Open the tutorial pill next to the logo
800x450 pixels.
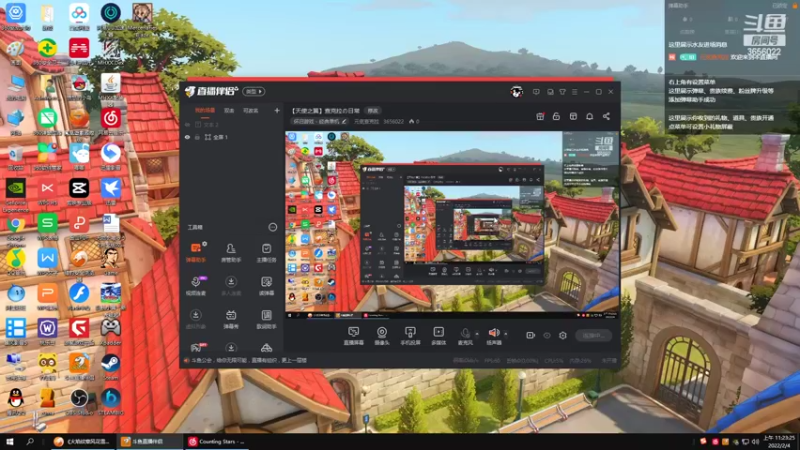tap(254, 91)
